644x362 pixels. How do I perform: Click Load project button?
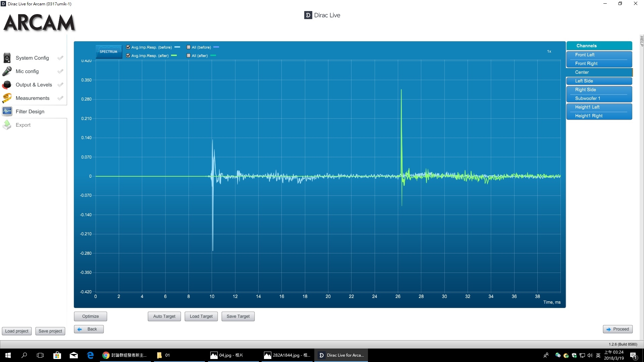[17, 331]
